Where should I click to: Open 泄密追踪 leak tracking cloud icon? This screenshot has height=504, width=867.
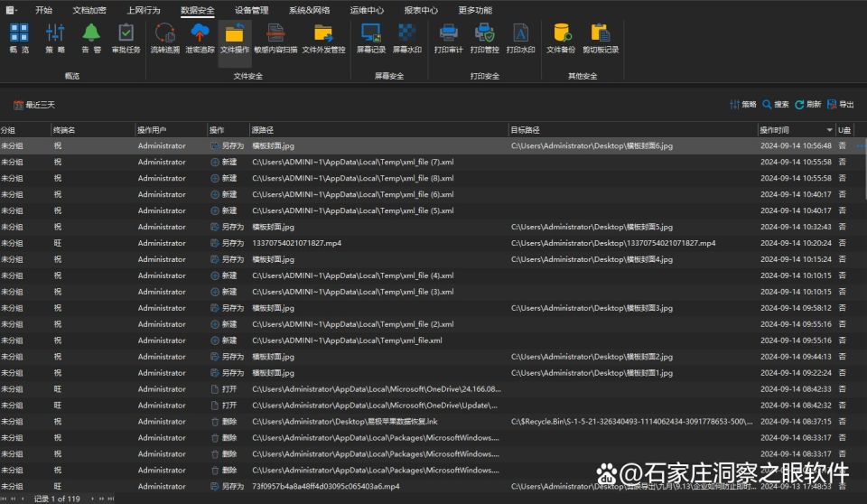pyautogui.click(x=200, y=38)
